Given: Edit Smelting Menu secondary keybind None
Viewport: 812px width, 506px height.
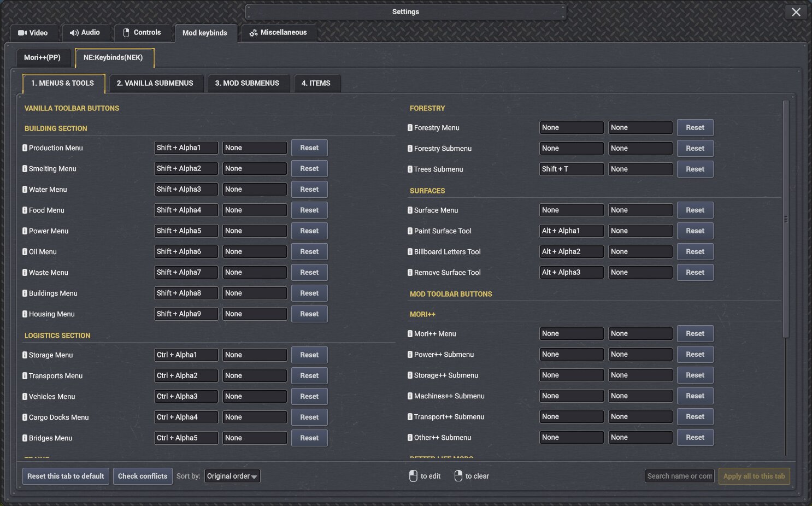Looking at the screenshot, I should click(x=255, y=169).
